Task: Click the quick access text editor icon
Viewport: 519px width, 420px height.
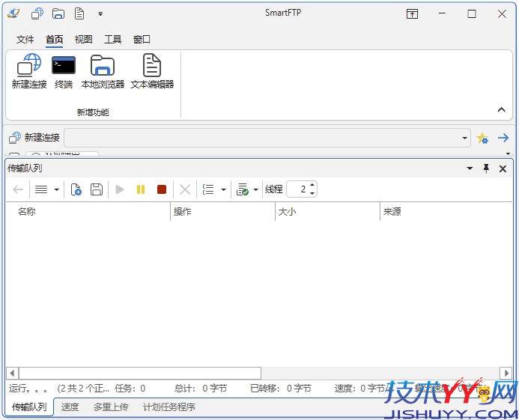Action: point(79,13)
